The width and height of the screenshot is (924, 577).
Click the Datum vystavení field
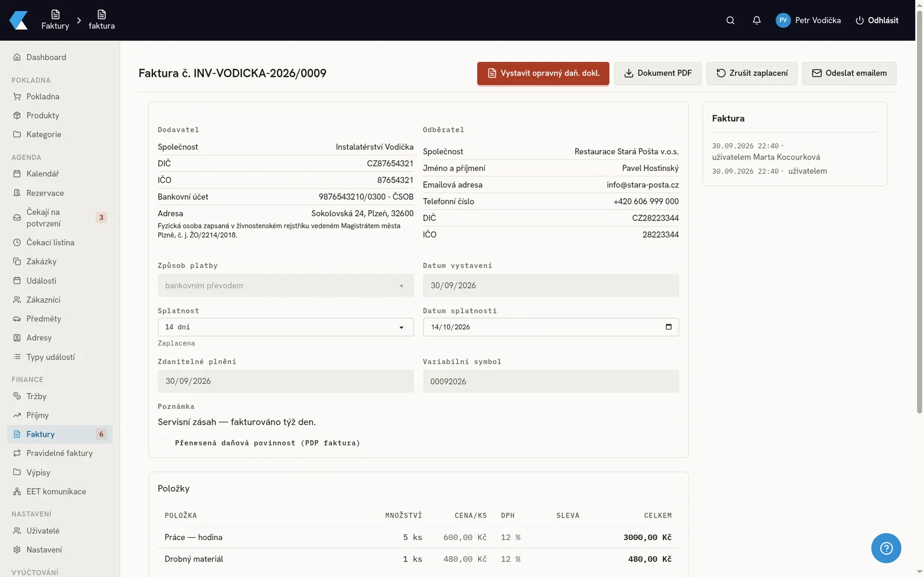click(x=551, y=285)
